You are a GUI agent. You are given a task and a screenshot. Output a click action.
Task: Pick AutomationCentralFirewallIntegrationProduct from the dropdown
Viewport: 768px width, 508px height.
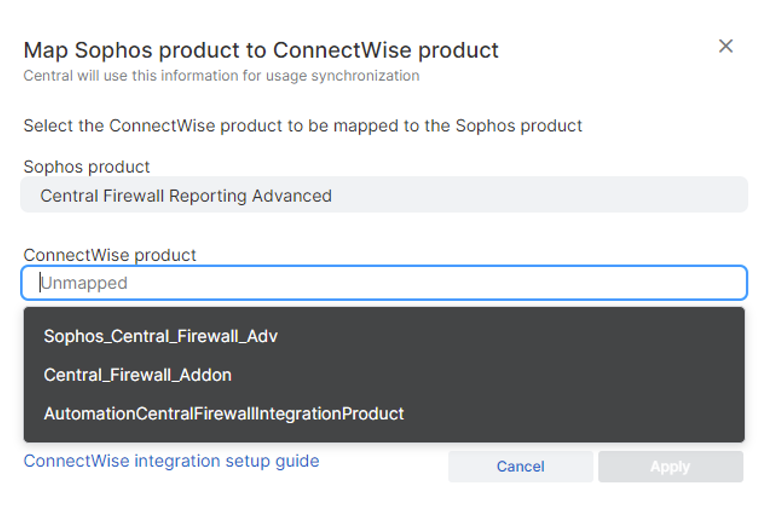pos(223,413)
